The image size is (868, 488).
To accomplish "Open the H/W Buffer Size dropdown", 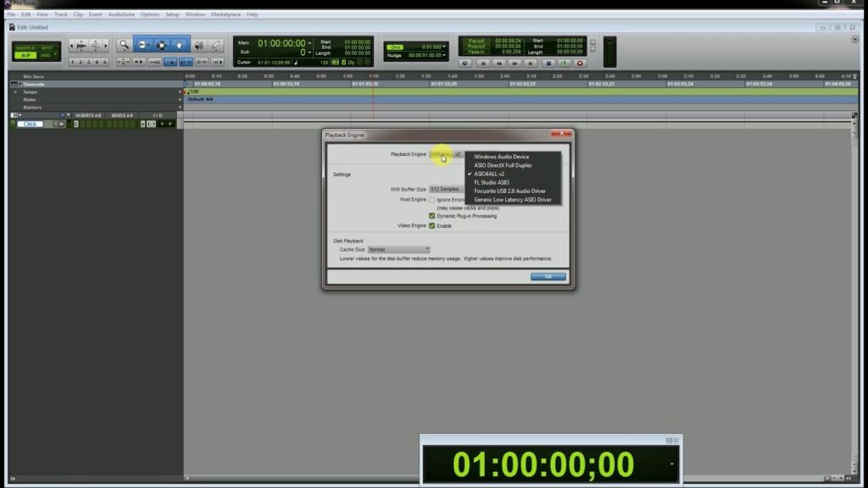I will tap(446, 189).
